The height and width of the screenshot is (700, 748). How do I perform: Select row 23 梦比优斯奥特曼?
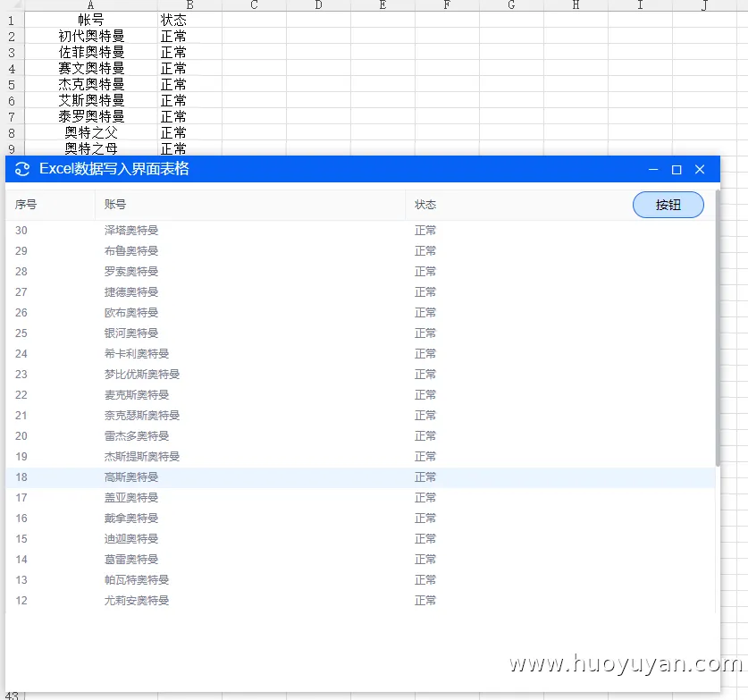click(x=360, y=374)
